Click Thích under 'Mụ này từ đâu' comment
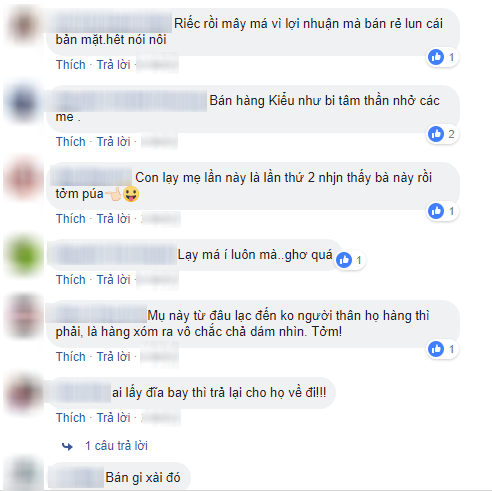This screenshot has width=492, height=491. point(71,357)
